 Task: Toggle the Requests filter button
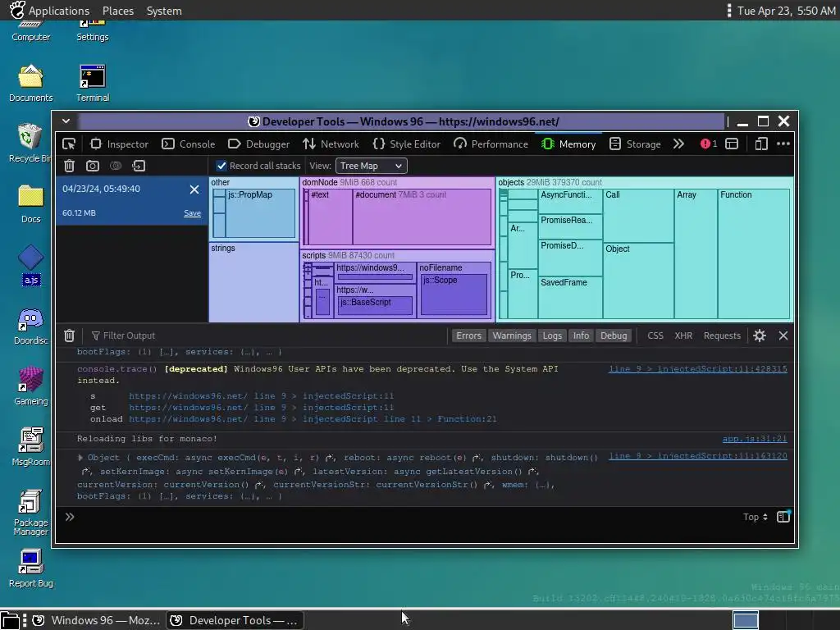(x=722, y=336)
